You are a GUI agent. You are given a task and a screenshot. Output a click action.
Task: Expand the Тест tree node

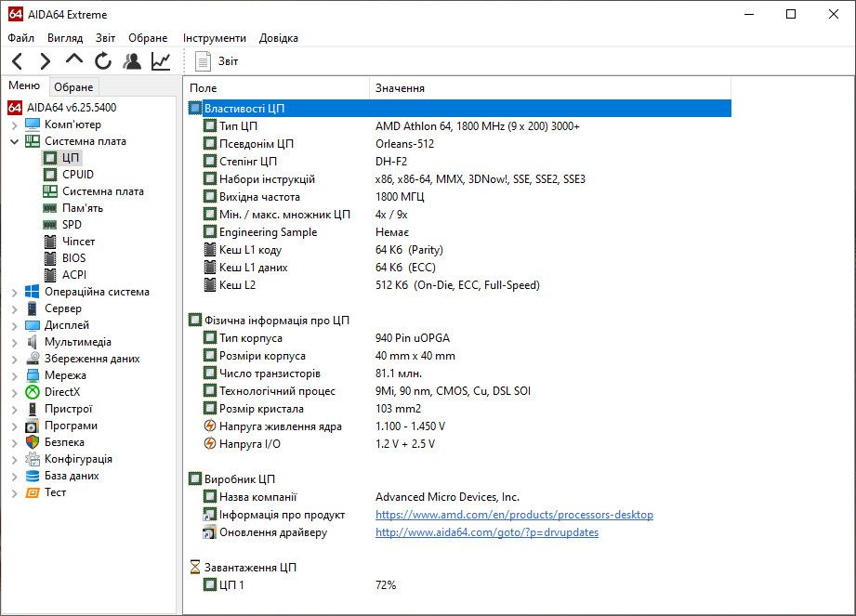coord(15,492)
